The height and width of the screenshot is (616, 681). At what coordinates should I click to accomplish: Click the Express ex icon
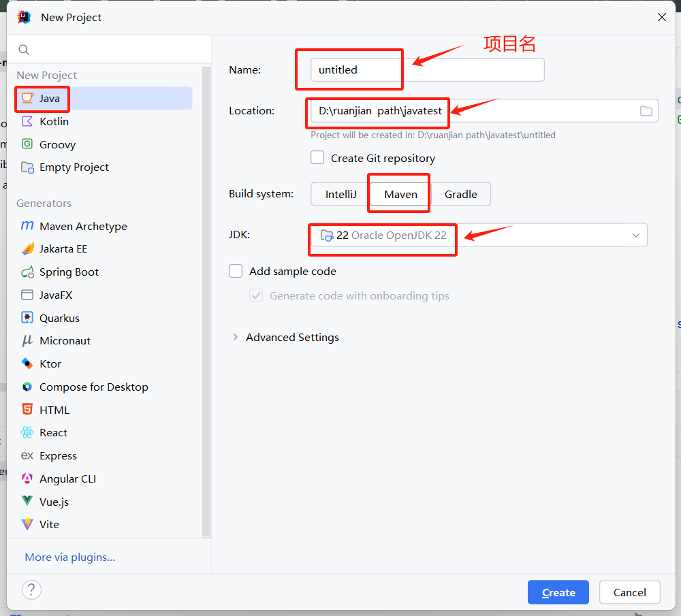(27, 455)
